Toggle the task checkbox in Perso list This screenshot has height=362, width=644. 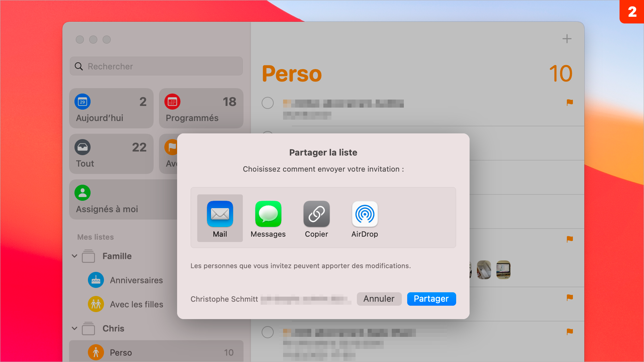[268, 103]
